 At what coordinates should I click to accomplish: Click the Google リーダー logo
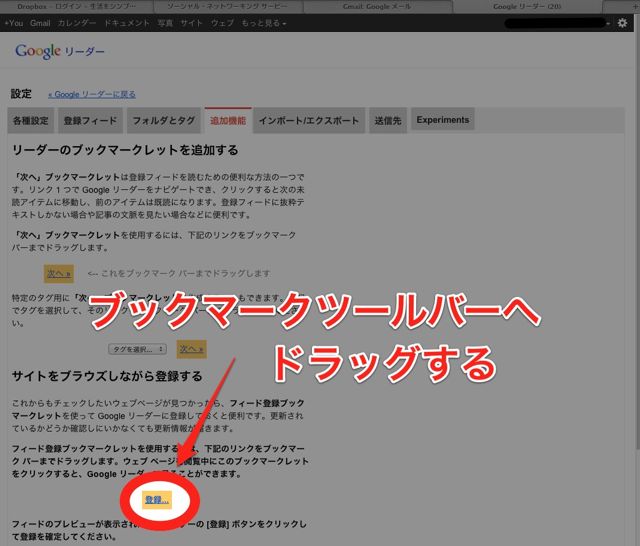(x=60, y=51)
